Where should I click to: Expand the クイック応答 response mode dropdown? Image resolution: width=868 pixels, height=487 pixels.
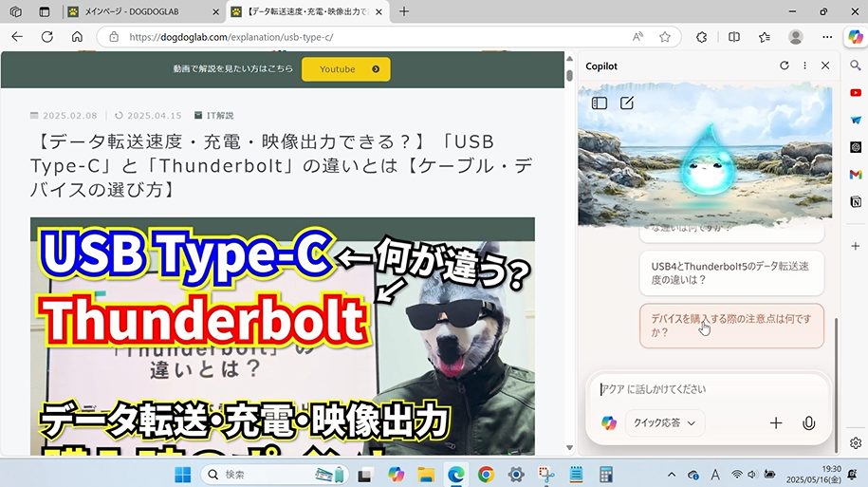coord(663,423)
